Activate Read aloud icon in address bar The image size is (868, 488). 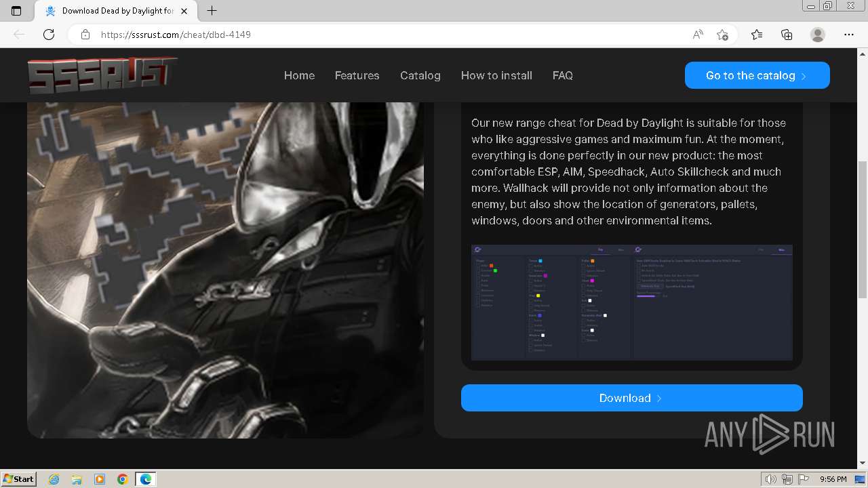pos(698,35)
